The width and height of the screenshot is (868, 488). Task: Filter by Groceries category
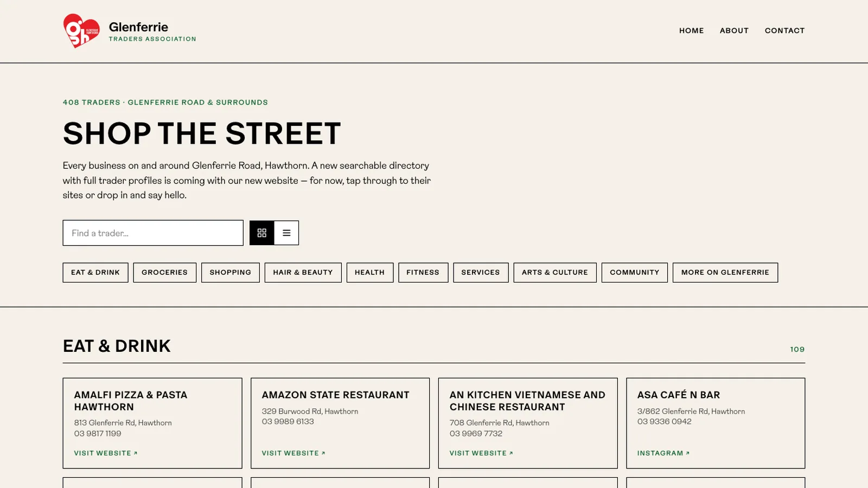tap(164, 272)
